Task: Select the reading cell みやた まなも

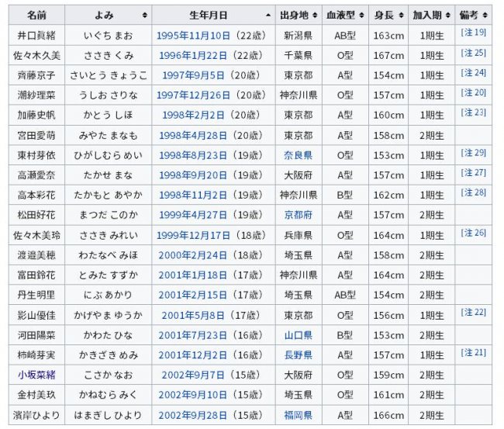Action: (109, 136)
